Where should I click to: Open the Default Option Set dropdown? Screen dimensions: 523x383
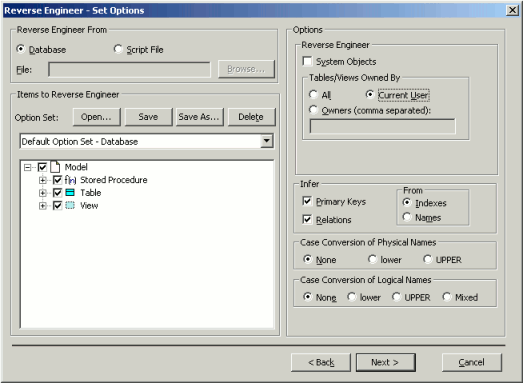267,141
